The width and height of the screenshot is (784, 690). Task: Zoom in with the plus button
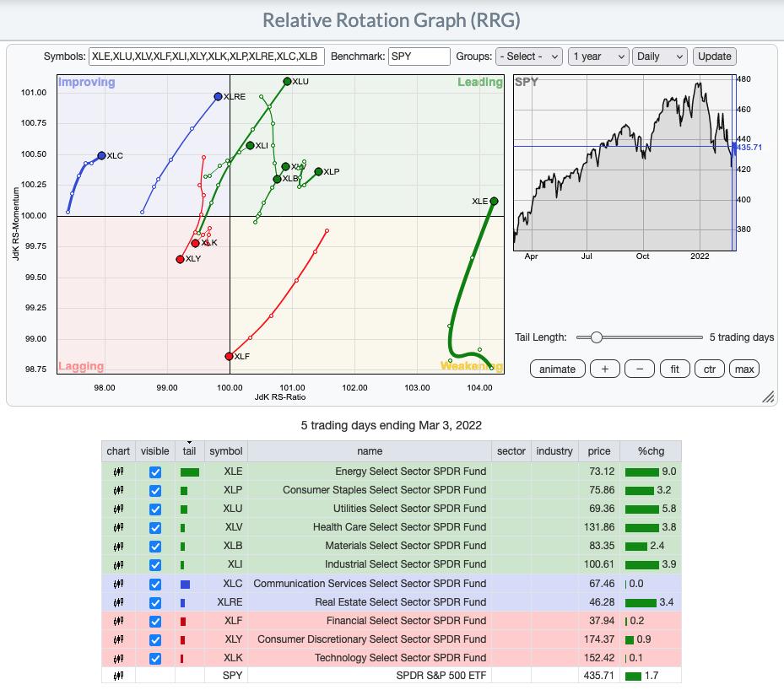click(x=605, y=369)
